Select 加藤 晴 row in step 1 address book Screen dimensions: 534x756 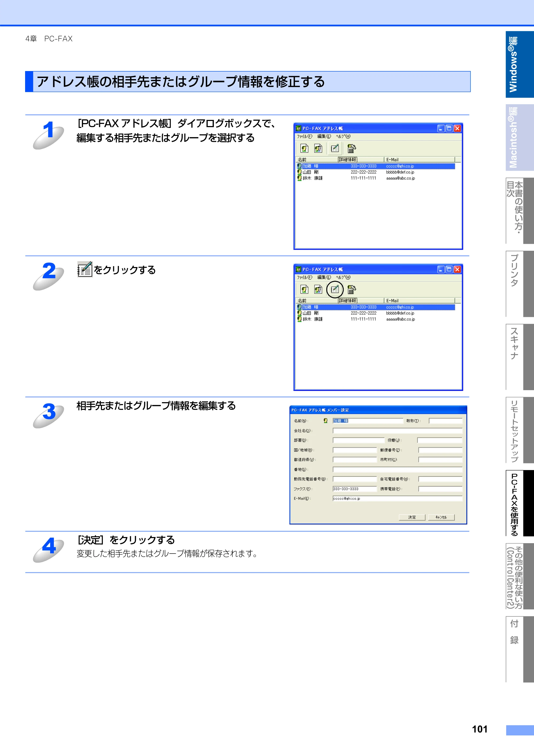coord(375,166)
